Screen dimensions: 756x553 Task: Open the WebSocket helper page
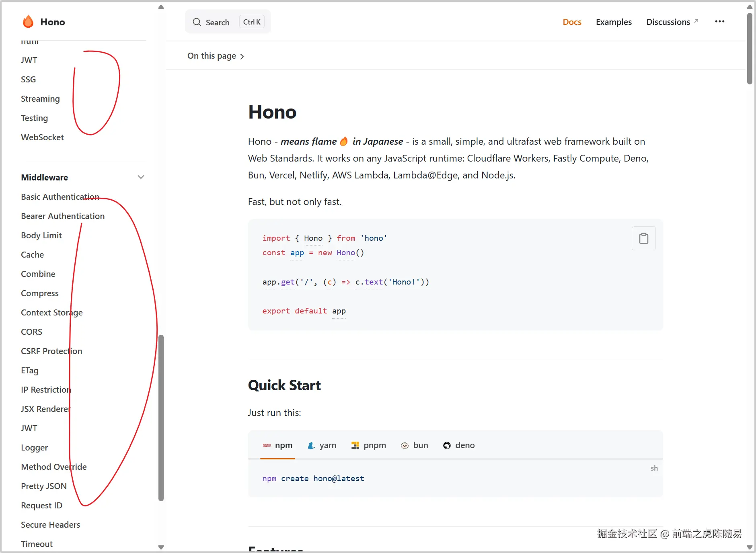[42, 137]
